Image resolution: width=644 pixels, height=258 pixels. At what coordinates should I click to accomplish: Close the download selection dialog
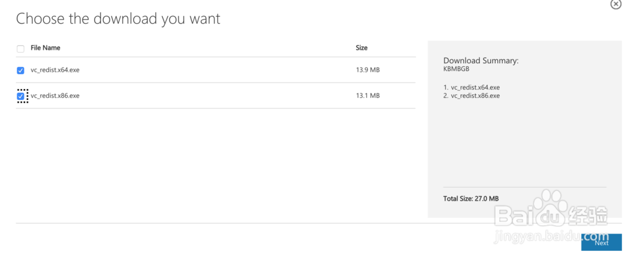(x=616, y=5)
